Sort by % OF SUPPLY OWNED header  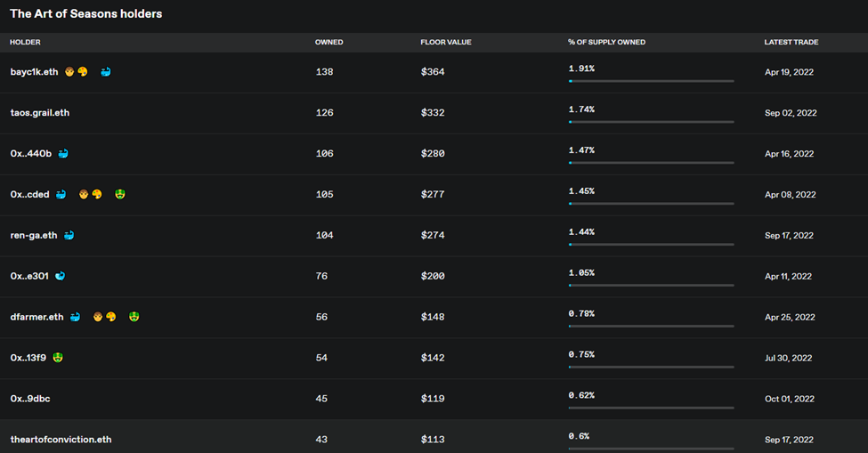[606, 42]
